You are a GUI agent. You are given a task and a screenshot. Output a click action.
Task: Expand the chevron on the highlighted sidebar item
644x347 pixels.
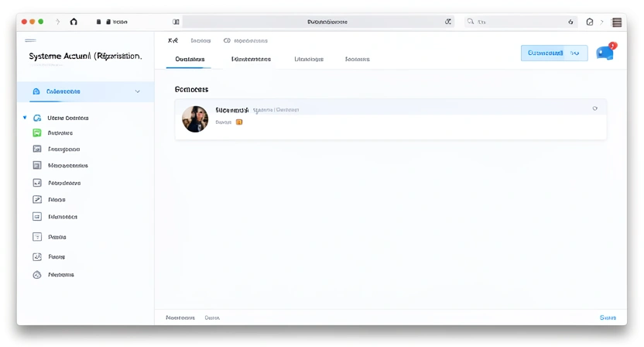pos(138,91)
